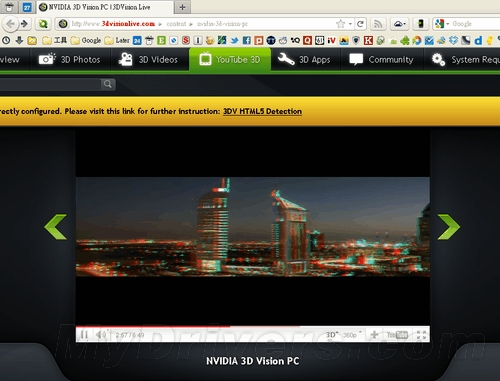The width and height of the screenshot is (500, 381).
Task: Open the Community section
Action: click(x=382, y=60)
